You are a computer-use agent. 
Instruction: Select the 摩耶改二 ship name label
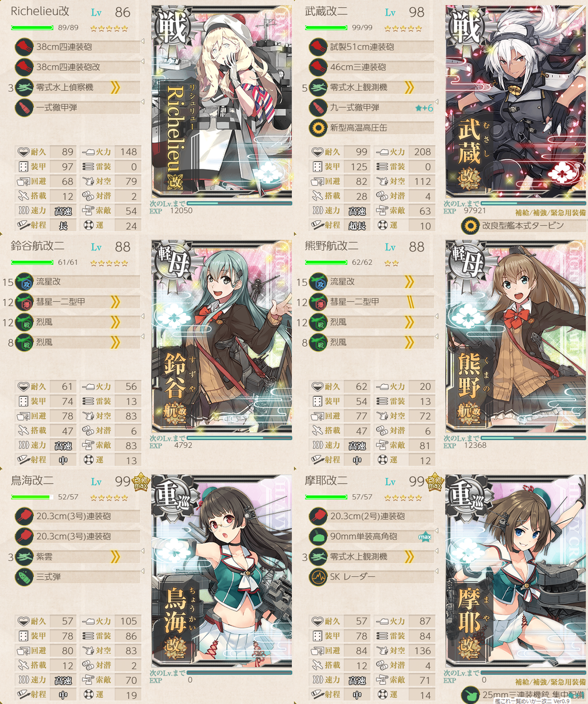326,480
